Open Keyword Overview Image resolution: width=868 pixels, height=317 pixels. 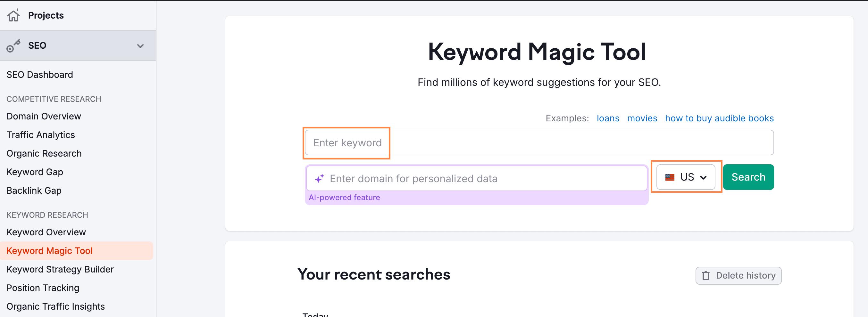click(46, 232)
